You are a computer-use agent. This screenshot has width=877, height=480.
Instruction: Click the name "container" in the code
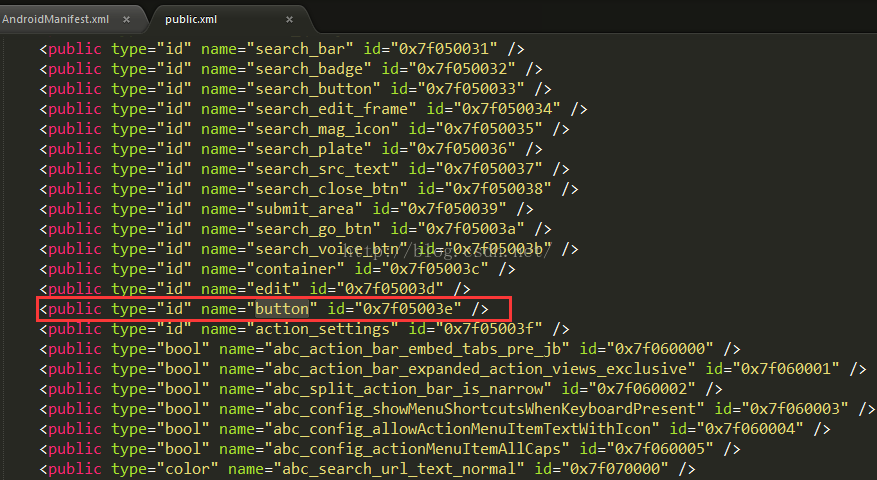pyautogui.click(x=296, y=269)
